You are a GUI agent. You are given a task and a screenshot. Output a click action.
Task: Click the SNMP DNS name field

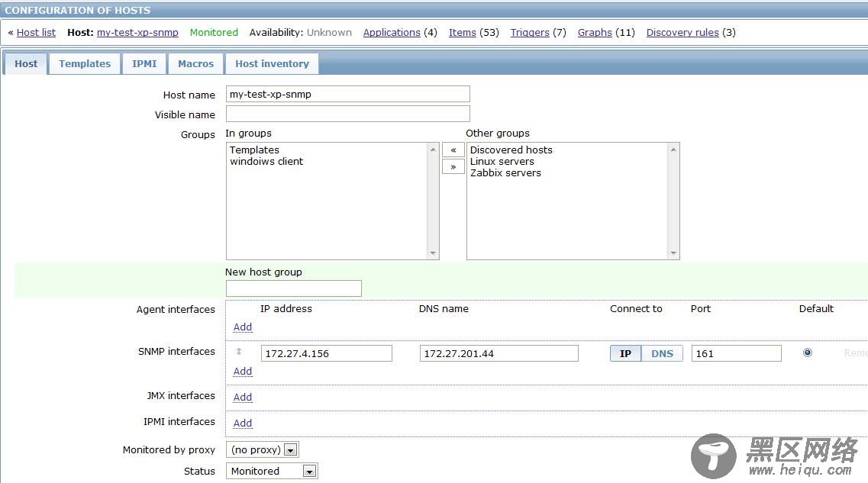point(499,353)
